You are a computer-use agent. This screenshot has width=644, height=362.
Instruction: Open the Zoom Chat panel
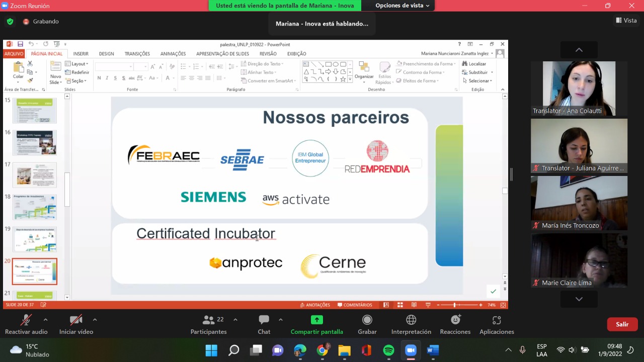(264, 325)
